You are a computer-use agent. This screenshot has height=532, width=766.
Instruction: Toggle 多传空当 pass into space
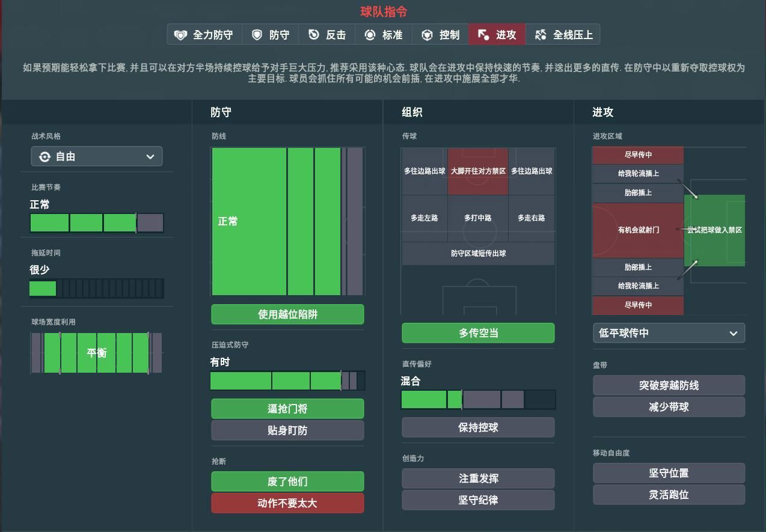click(x=479, y=333)
